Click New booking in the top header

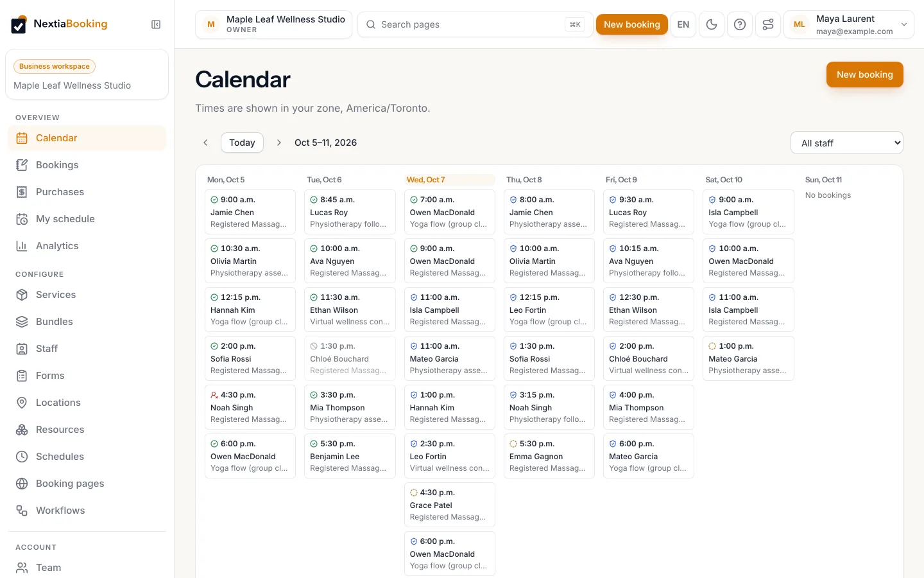(632, 24)
